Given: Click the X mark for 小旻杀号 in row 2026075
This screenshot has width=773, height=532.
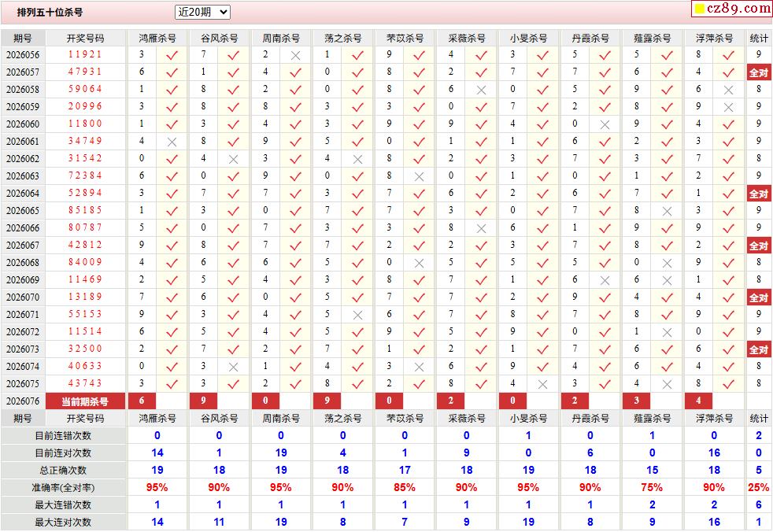Looking at the screenshot, I should point(543,384).
